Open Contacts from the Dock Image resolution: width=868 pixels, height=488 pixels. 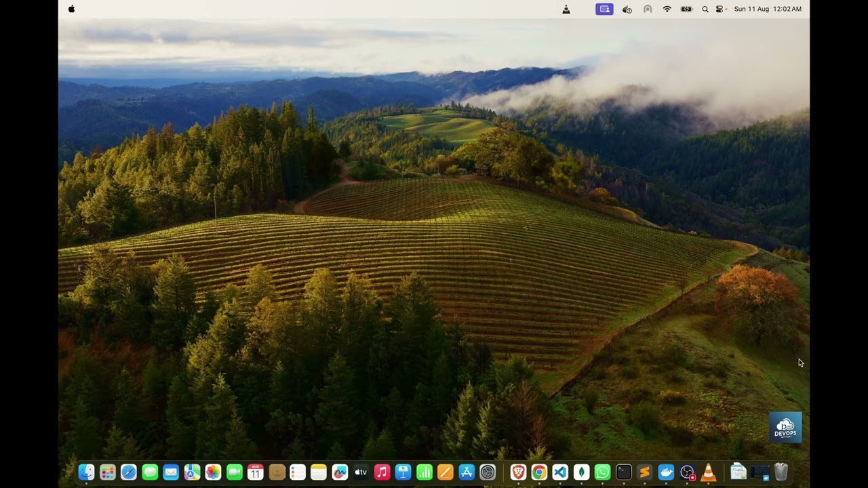coord(277,472)
